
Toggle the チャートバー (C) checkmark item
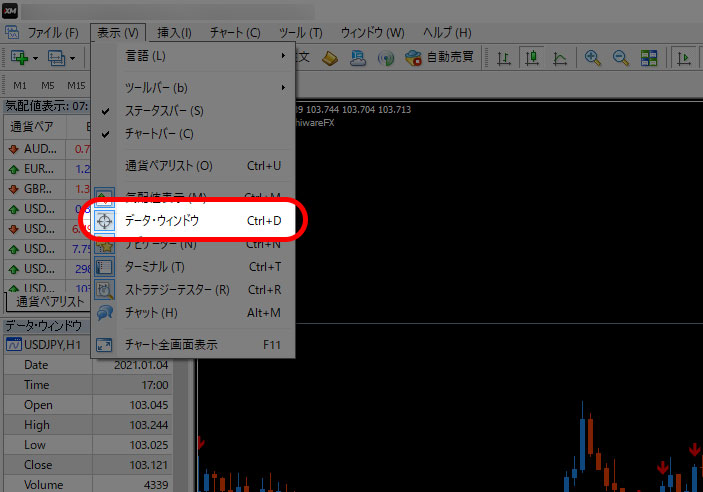coord(160,133)
